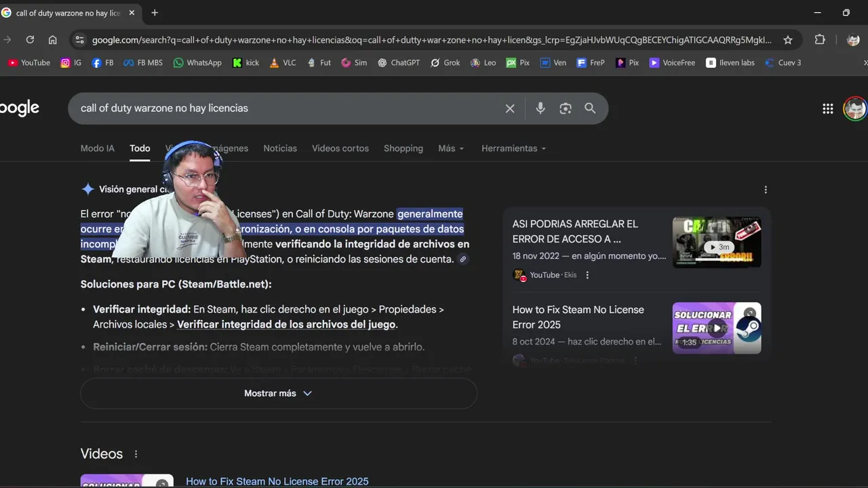Play the 1:35 Steam error thumbnail

pyautogui.click(x=717, y=328)
